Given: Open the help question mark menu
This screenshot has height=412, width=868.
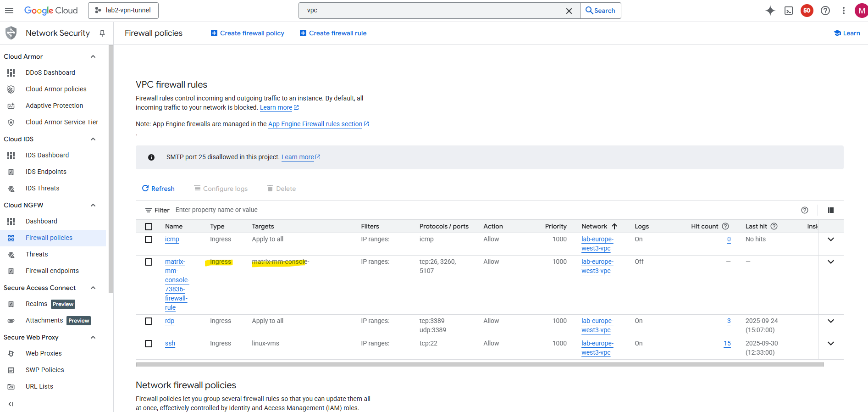Looking at the screenshot, I should 825,11.
